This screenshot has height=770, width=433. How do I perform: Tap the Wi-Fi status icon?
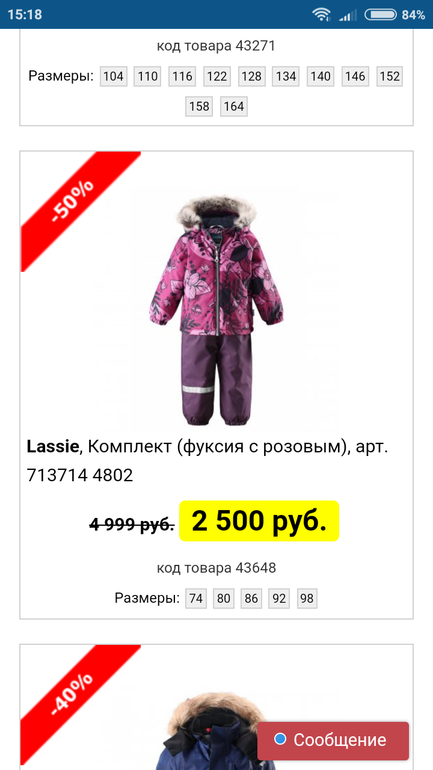coord(321,14)
